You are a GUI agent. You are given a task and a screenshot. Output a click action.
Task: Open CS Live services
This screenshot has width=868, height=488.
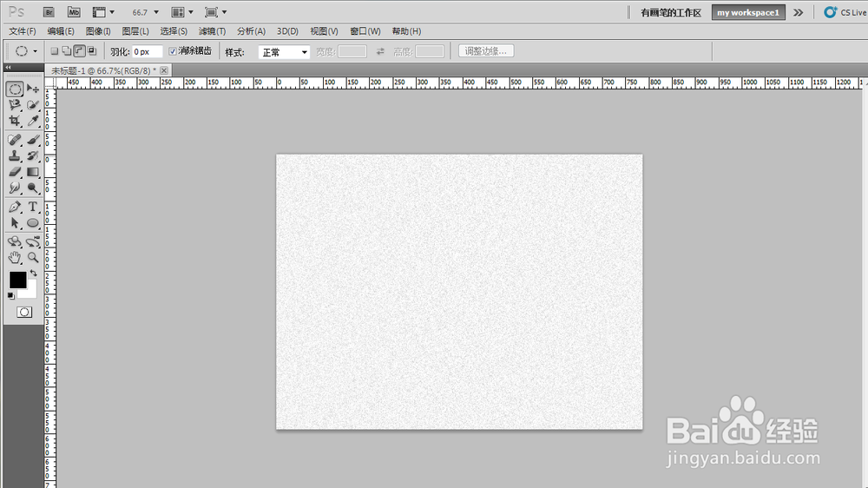(x=845, y=12)
